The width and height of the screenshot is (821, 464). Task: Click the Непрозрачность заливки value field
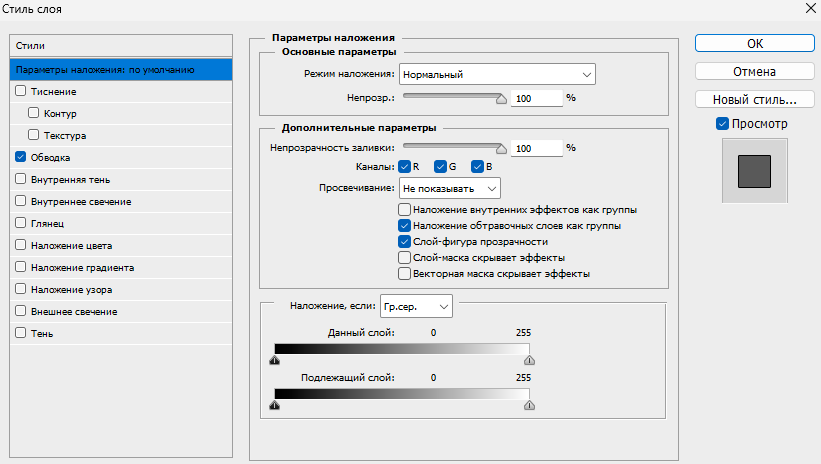(x=536, y=148)
